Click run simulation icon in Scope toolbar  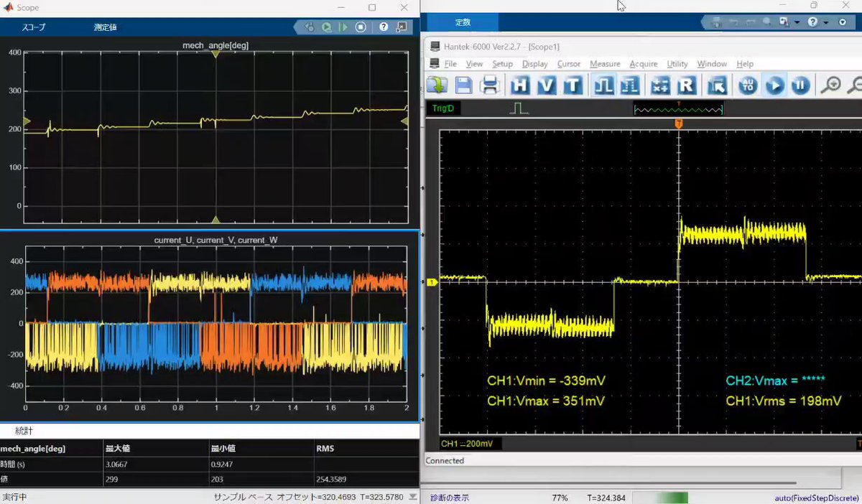326,27
